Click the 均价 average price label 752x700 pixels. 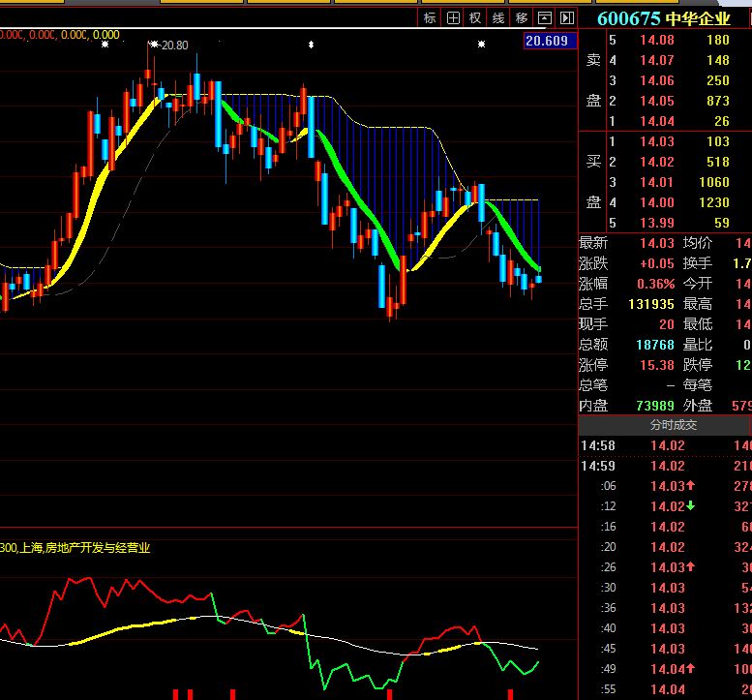(x=698, y=243)
